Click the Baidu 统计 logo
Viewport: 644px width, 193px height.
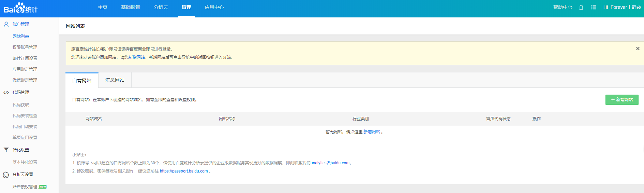coord(21,8)
